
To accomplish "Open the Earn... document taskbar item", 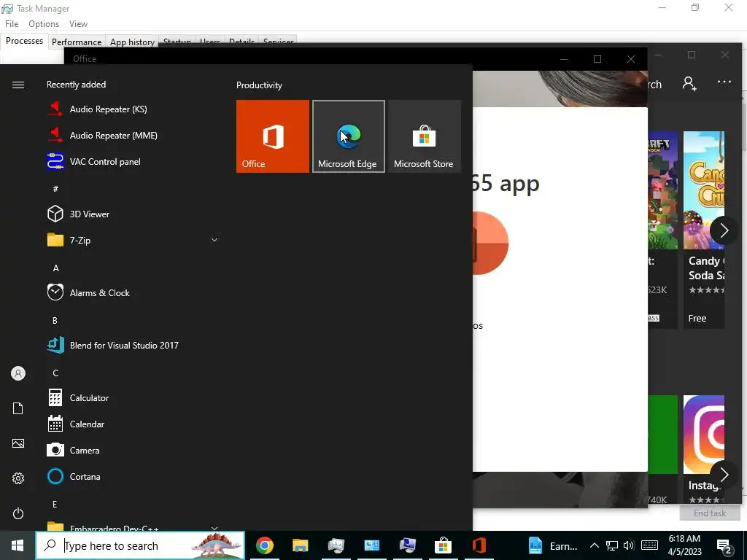I will pos(553,545).
